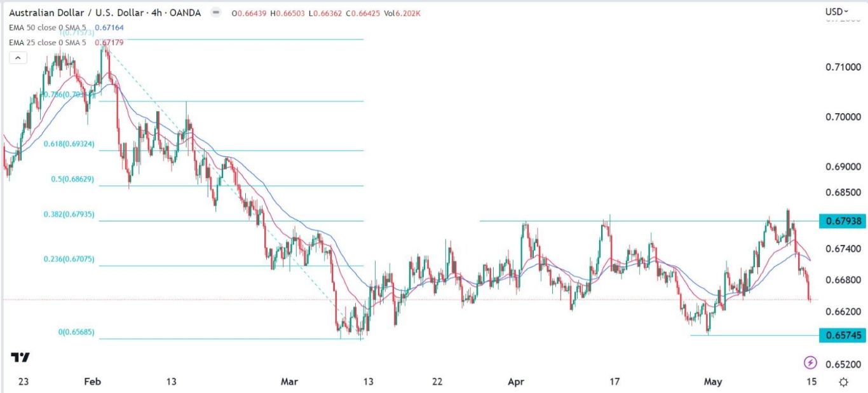Click the Mar label on time axis
This screenshot has width=868, height=393.
tap(289, 382)
